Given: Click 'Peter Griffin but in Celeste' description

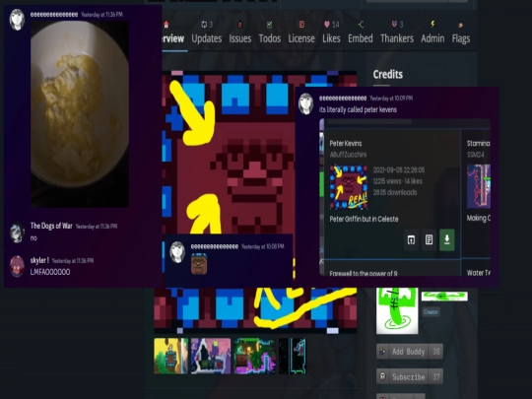Looking at the screenshot, I should click(x=364, y=219).
